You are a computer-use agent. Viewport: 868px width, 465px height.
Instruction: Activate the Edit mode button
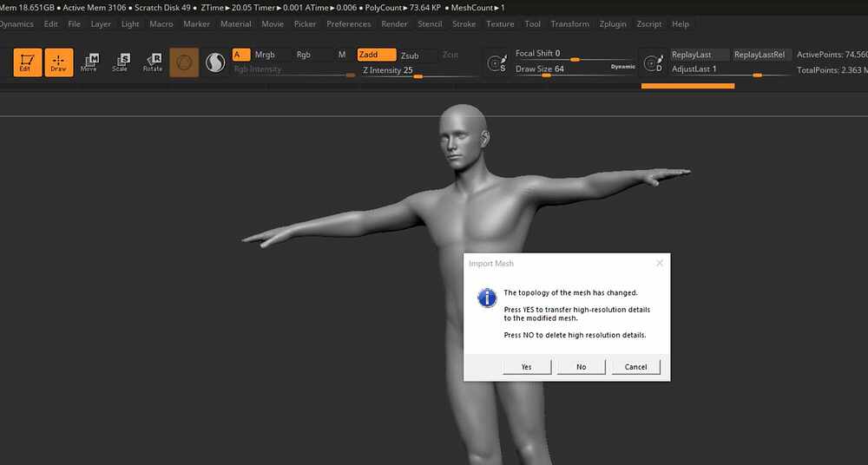click(27, 62)
